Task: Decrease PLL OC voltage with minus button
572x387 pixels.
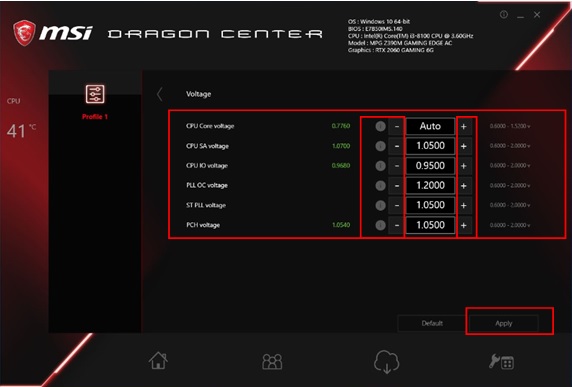Action: [x=397, y=186]
